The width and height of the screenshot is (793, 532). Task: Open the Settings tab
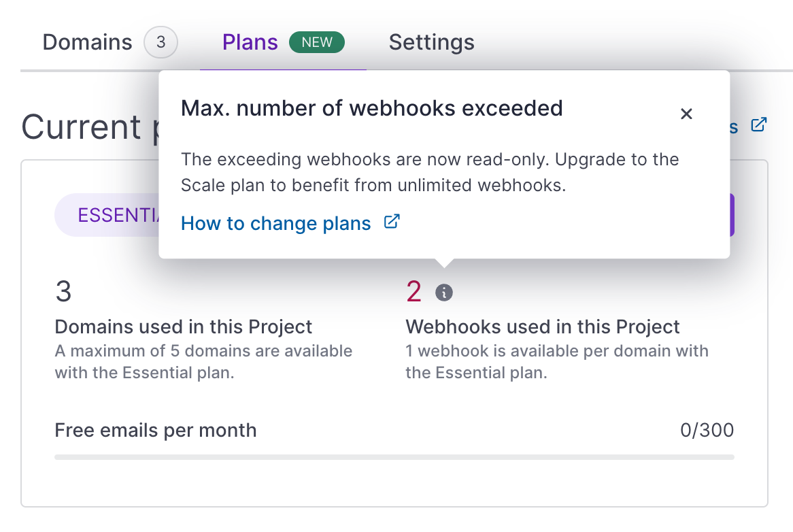[431, 42]
